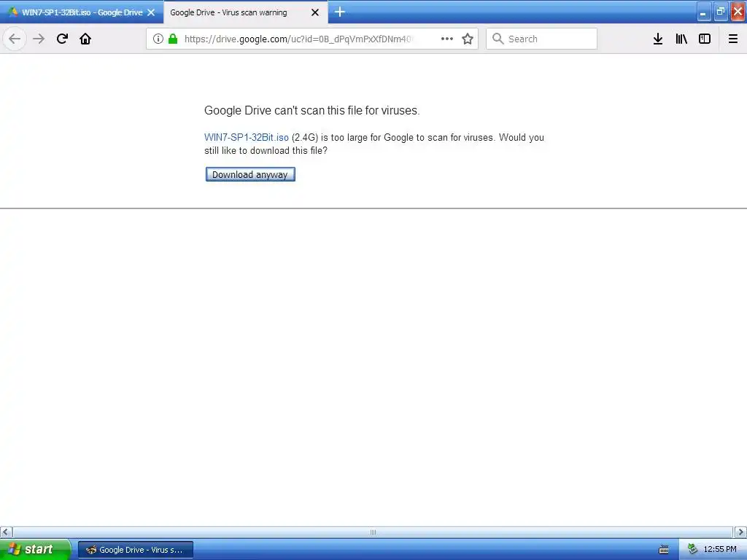Viewport: 747px width, 560px height.
Task: Reload the current page
Action: click(x=62, y=39)
